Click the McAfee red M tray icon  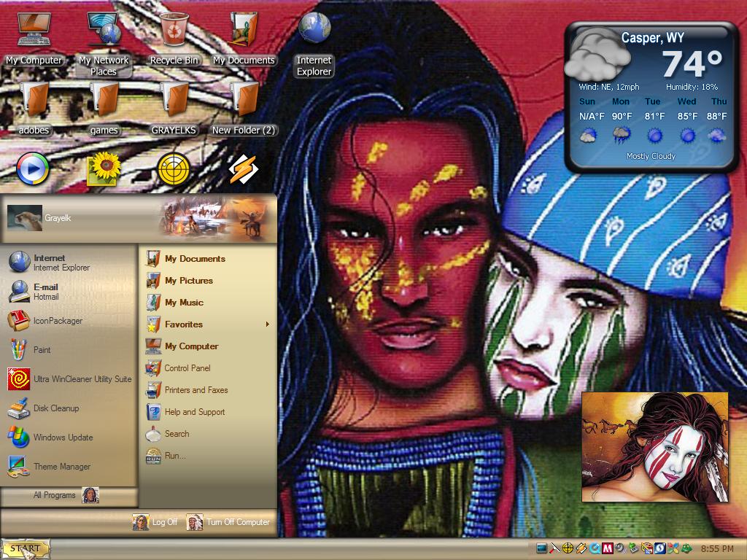coord(608,548)
